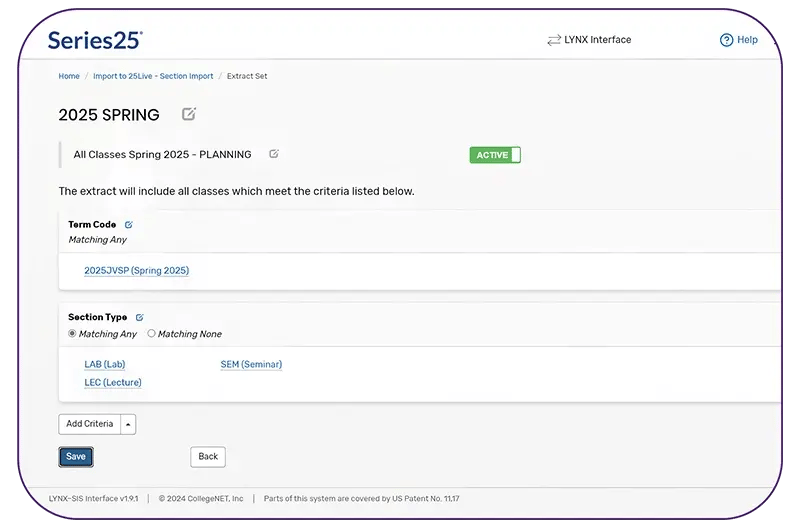Click the Help question mark icon
The height and width of the screenshot is (528, 800).
click(727, 40)
